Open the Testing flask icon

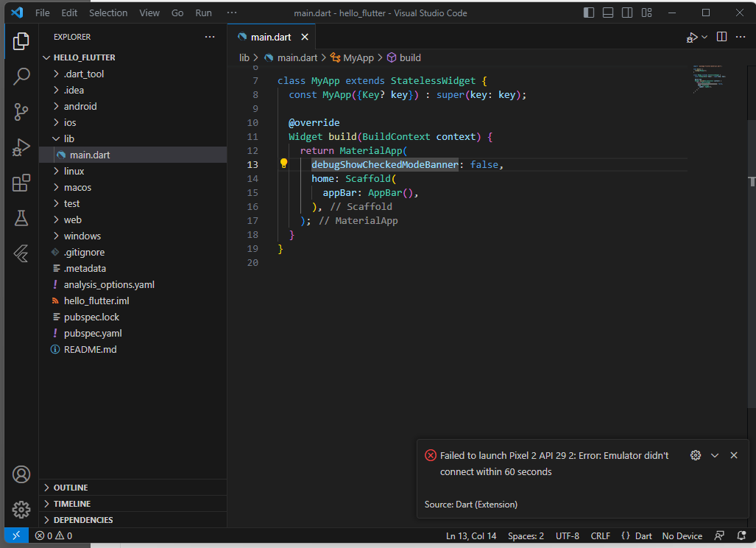[21, 218]
